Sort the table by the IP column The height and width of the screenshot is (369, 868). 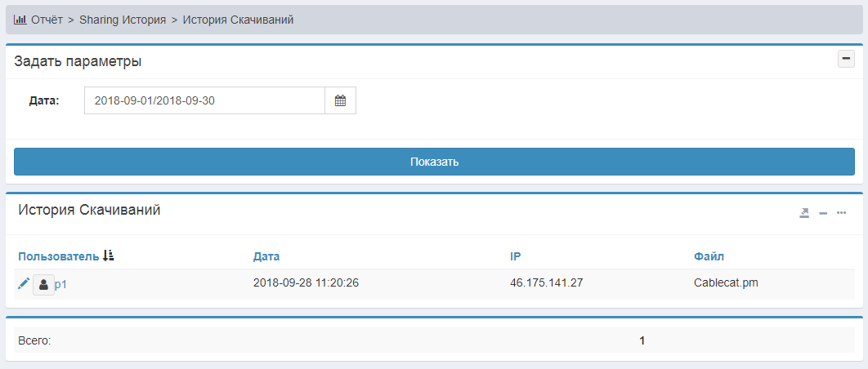(516, 256)
